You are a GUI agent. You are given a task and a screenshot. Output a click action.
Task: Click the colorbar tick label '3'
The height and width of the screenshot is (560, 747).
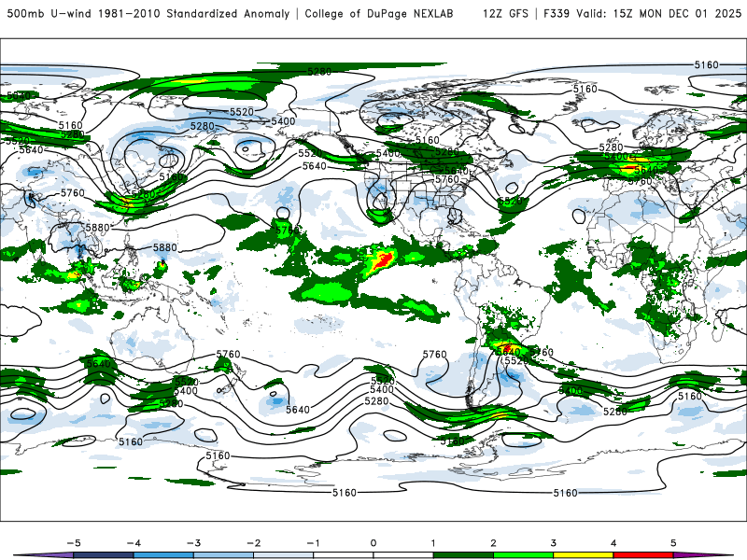pyautogui.click(x=554, y=543)
